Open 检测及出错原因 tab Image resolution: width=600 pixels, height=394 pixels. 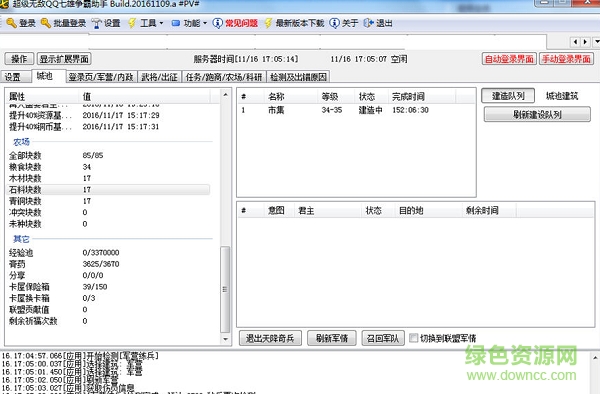(298, 77)
